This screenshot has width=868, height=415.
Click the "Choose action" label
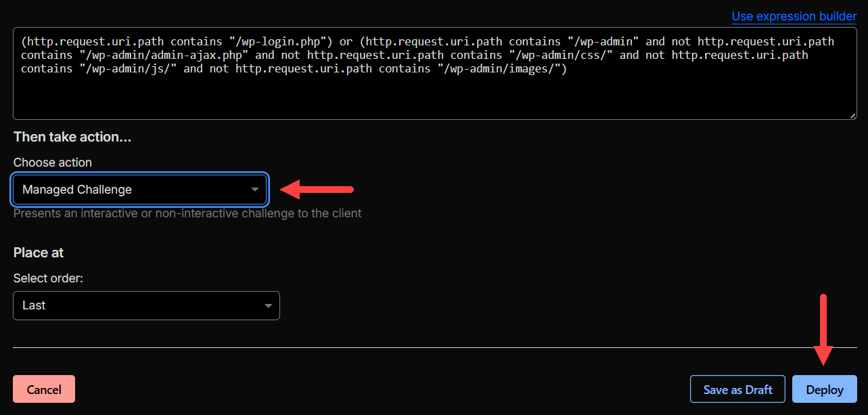(x=52, y=162)
